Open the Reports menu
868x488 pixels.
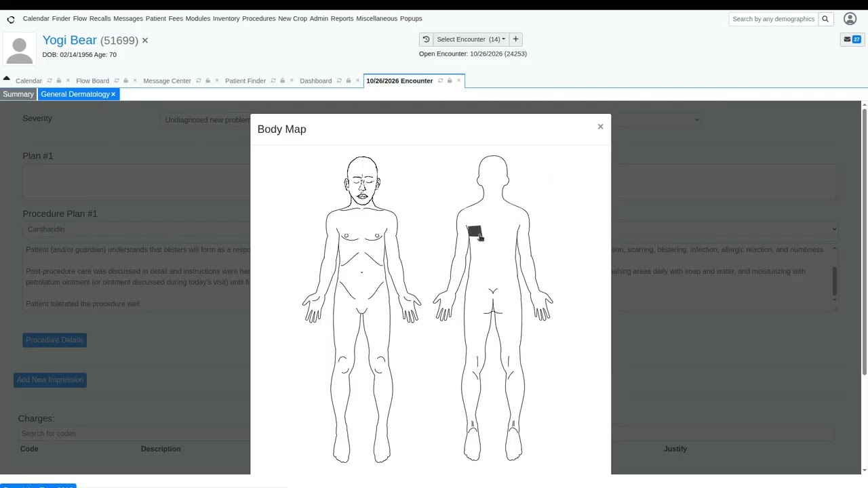[x=342, y=18]
